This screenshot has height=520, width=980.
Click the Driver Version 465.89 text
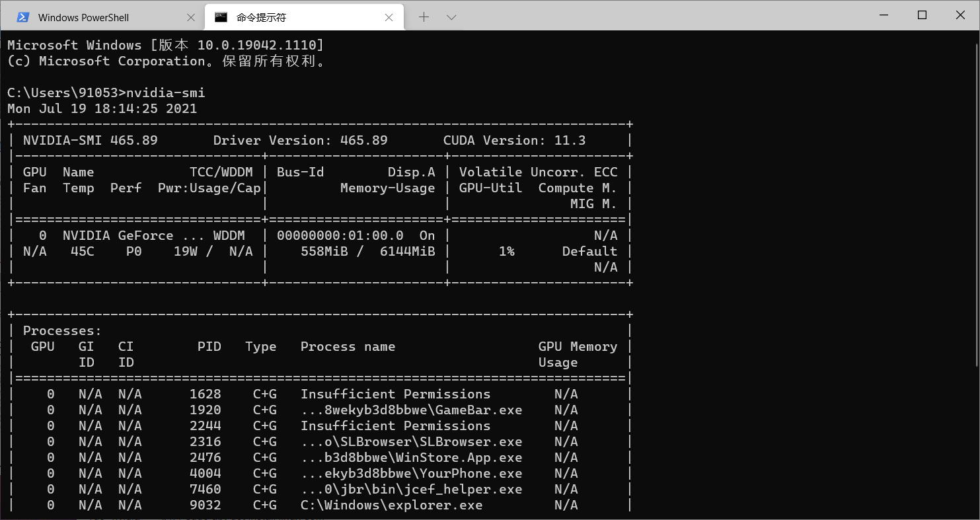click(301, 139)
